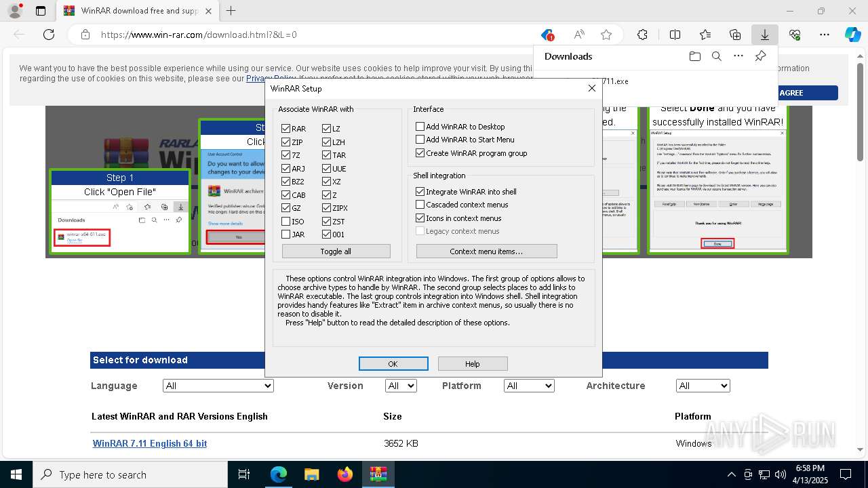Open the Collections icon
The image size is (868, 488).
[x=735, y=35]
